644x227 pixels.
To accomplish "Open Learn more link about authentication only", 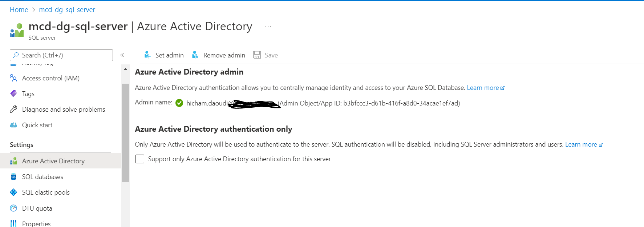I will point(581,144).
